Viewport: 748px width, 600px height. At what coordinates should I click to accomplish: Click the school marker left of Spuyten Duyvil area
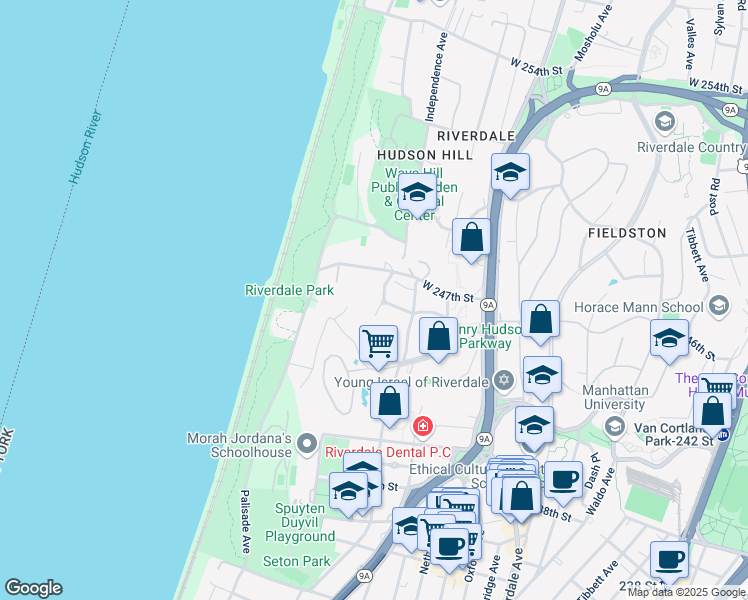(x=348, y=494)
